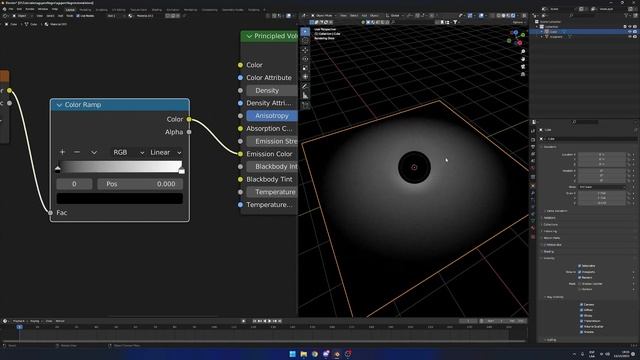Open the Render menu

pos(30,9)
